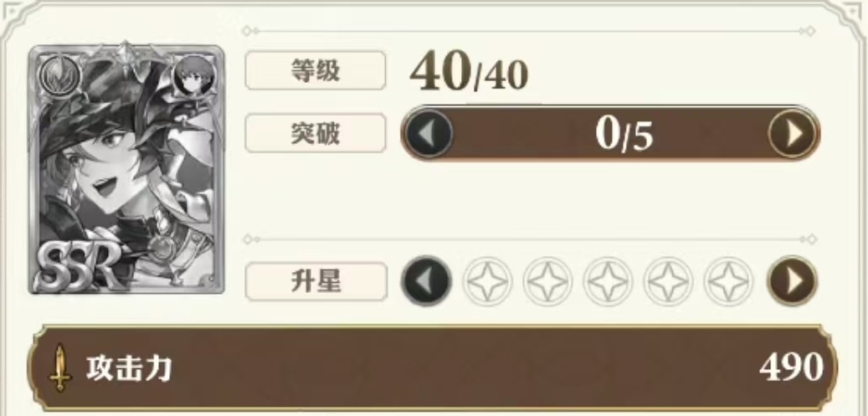
Task: Click the element emblem on the card
Action: (x=59, y=78)
